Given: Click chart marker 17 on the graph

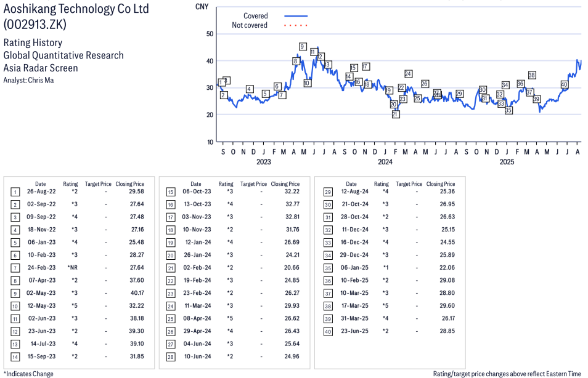Looking at the screenshot, I should click(365, 66).
